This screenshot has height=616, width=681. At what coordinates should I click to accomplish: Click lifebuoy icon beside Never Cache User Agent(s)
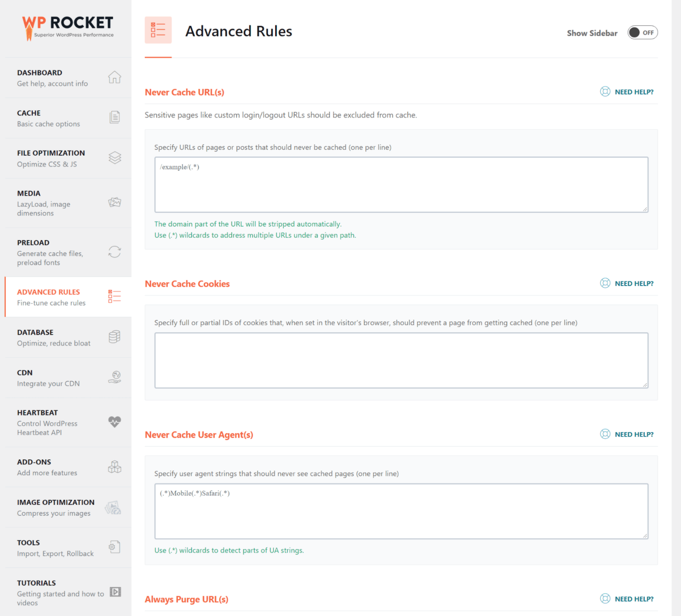(605, 434)
